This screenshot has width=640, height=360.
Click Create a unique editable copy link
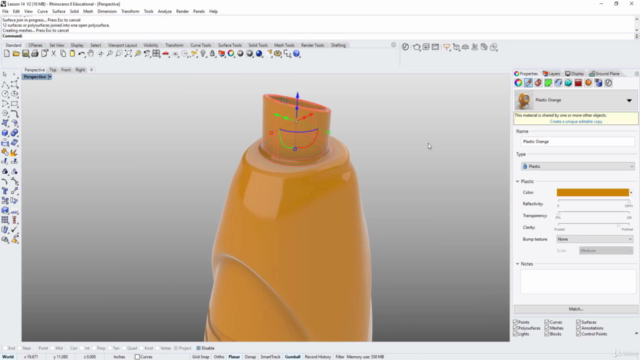(576, 122)
